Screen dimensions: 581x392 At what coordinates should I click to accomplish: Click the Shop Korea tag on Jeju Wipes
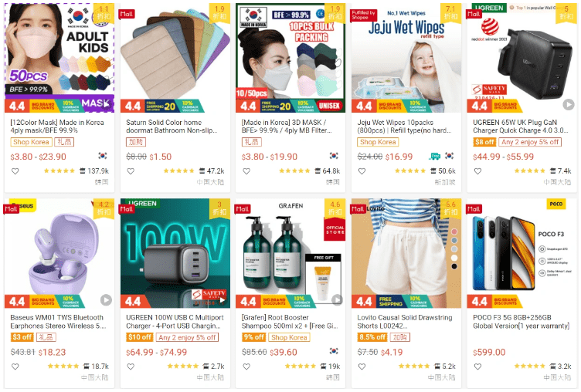(378, 142)
